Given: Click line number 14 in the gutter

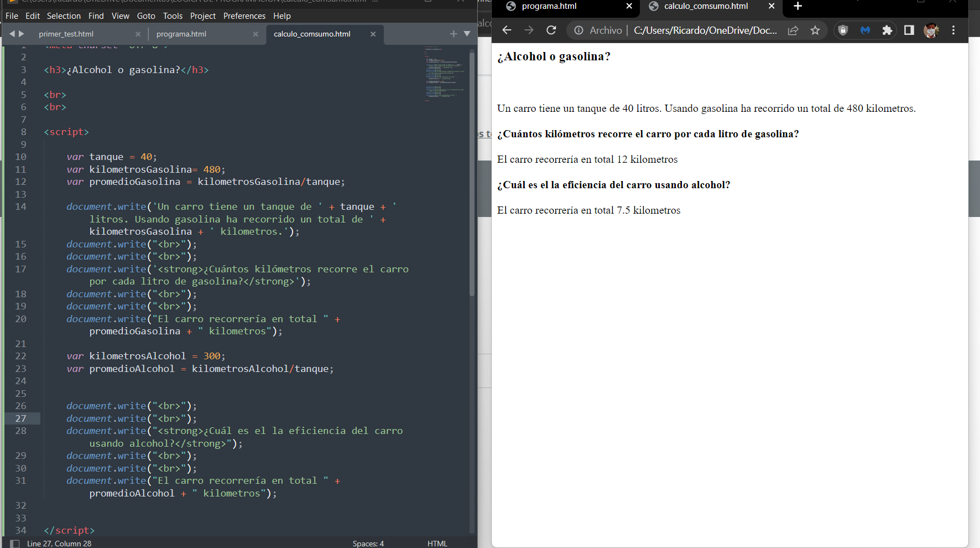Looking at the screenshot, I should [20, 206].
